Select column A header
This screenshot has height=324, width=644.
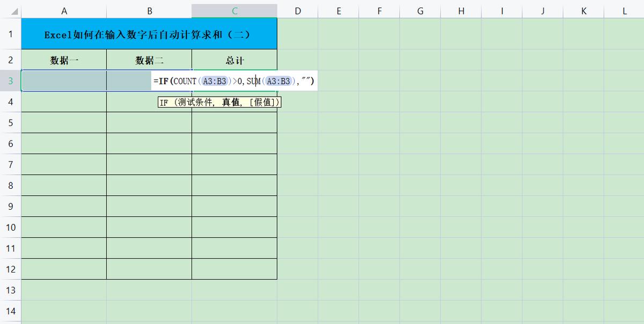pos(64,10)
